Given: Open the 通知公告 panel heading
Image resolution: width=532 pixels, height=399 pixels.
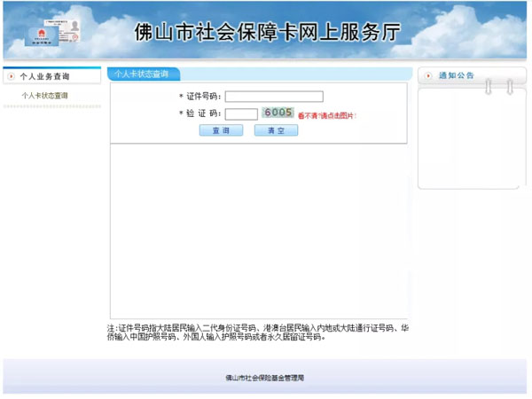Looking at the screenshot, I should click(x=456, y=76).
